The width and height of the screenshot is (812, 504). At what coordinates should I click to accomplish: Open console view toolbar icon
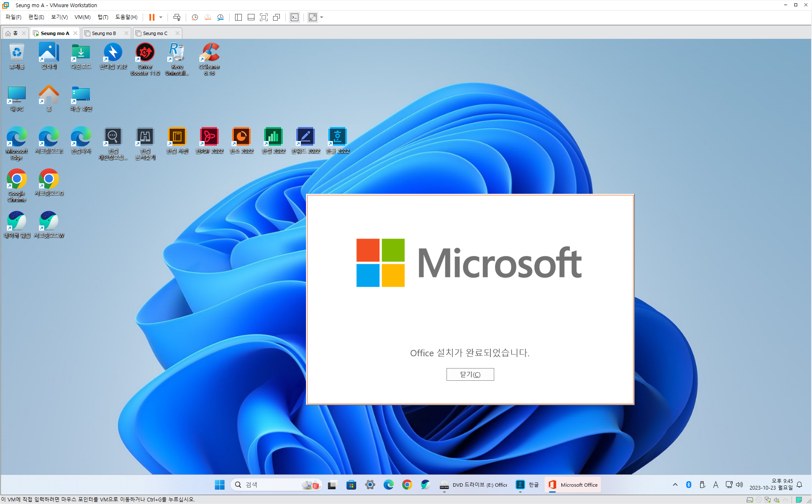[x=295, y=17]
